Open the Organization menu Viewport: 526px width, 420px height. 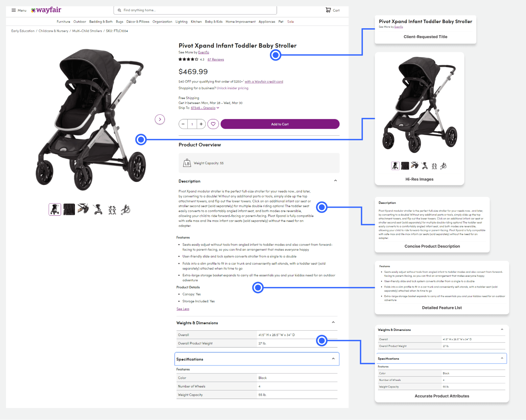pyautogui.click(x=162, y=22)
